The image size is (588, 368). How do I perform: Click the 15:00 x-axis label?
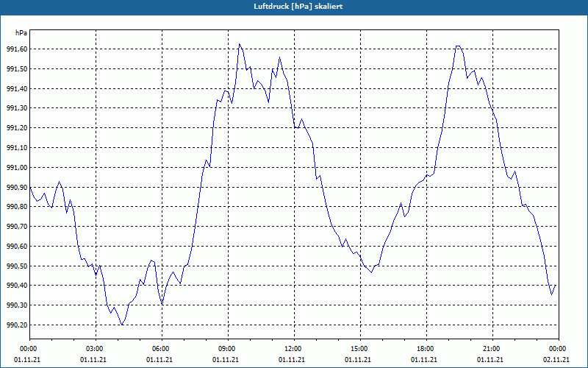click(x=358, y=349)
